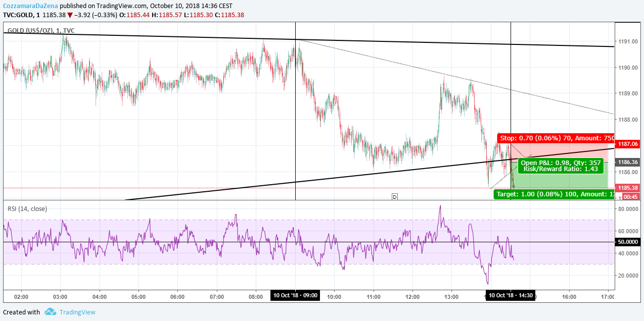The height and width of the screenshot is (321, 644).
Task: Click the TradingView cloud logo icon
Action: pyautogui.click(x=50, y=312)
